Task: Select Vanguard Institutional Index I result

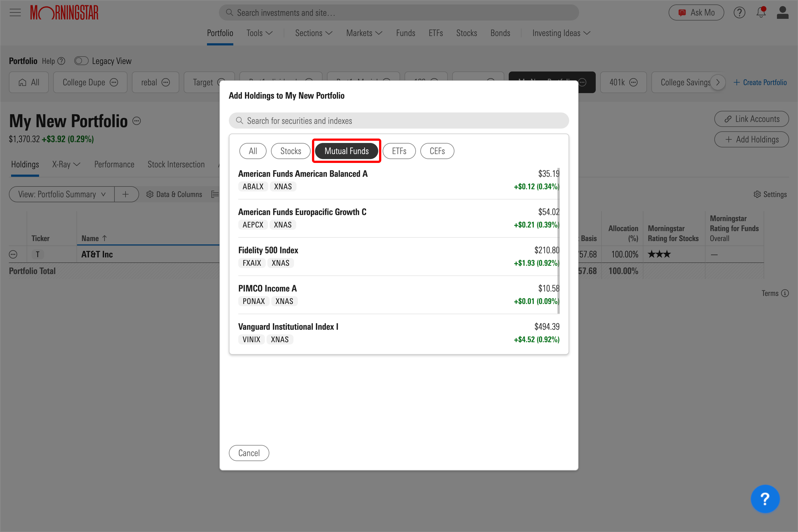Action: click(x=399, y=333)
